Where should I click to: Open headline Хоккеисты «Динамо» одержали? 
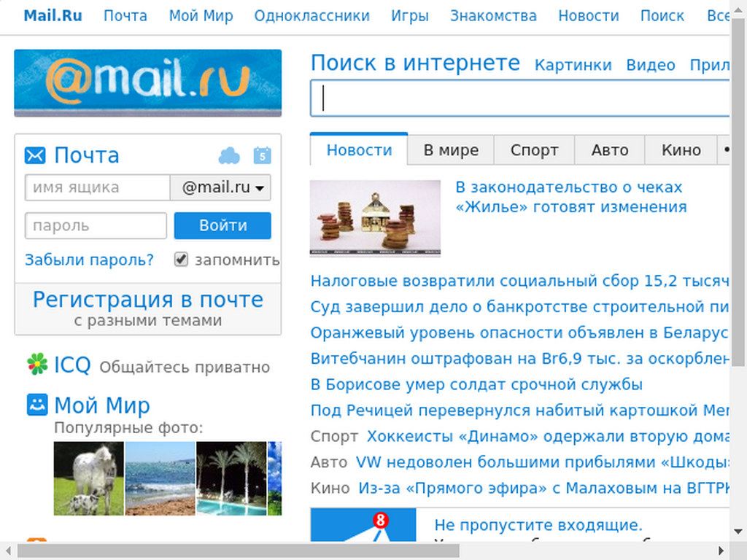(x=548, y=436)
